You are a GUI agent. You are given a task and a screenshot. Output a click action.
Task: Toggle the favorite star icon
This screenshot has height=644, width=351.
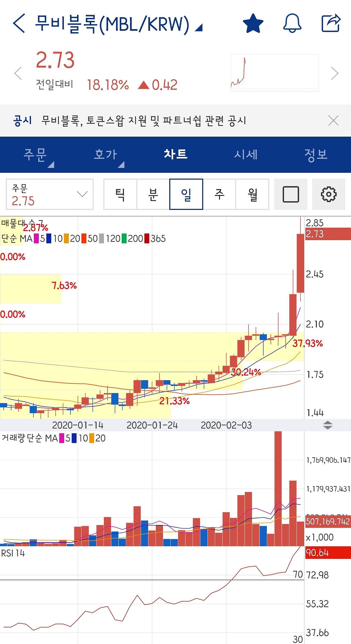tap(253, 23)
